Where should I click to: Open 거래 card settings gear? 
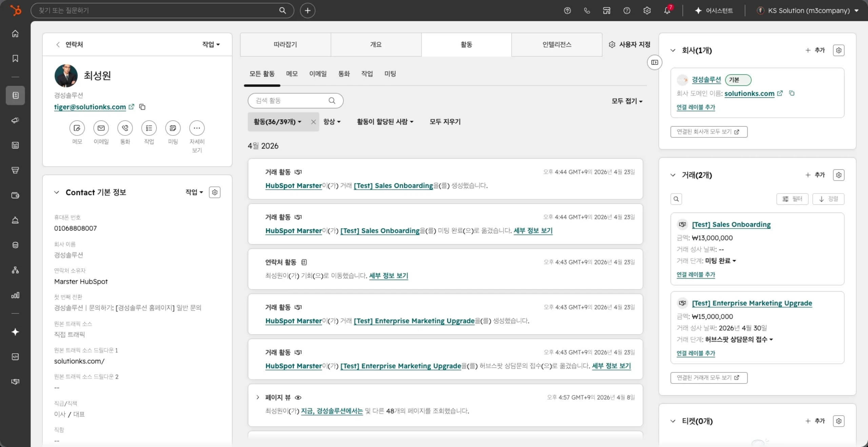(x=839, y=175)
